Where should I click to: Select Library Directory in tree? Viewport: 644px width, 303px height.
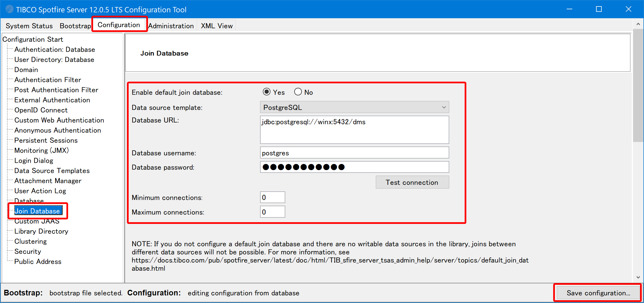click(41, 231)
